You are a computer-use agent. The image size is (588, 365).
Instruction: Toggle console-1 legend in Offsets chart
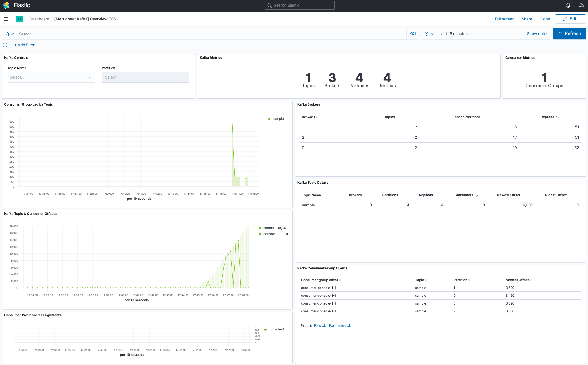[271, 234]
